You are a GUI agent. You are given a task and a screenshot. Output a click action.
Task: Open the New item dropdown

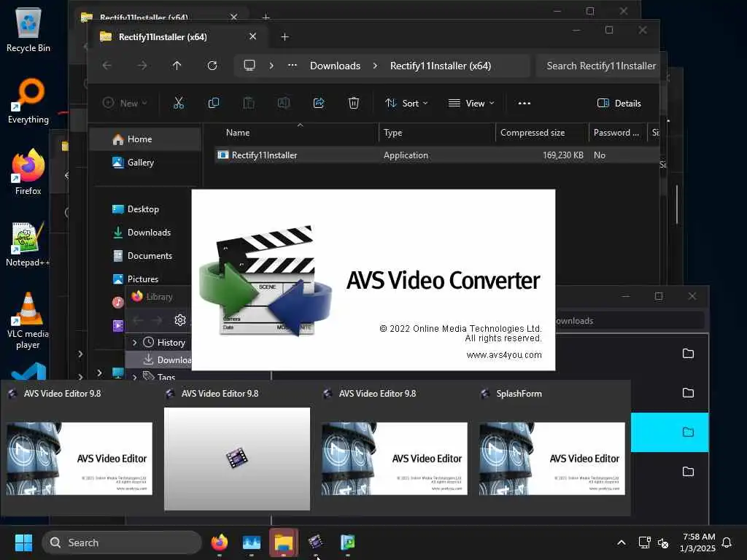[125, 103]
